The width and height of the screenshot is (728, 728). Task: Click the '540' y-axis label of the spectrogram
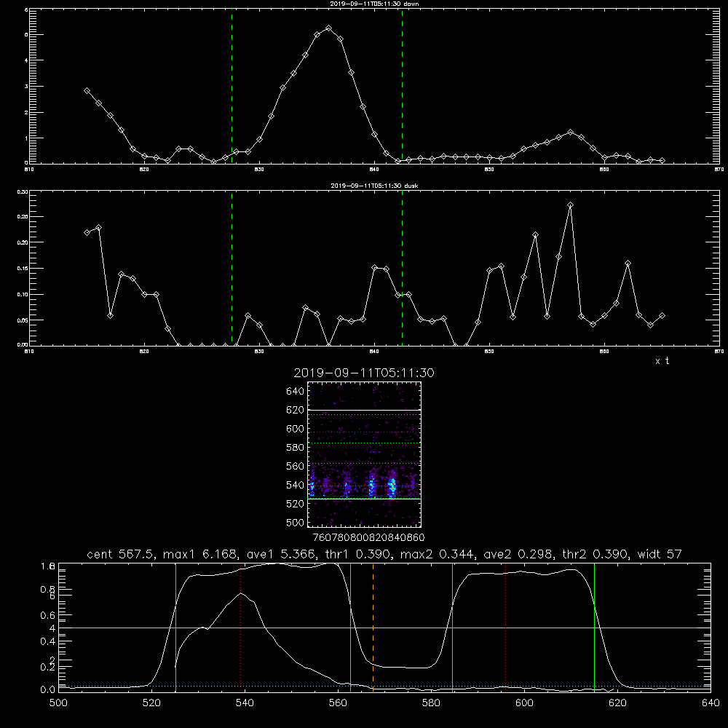(x=296, y=485)
